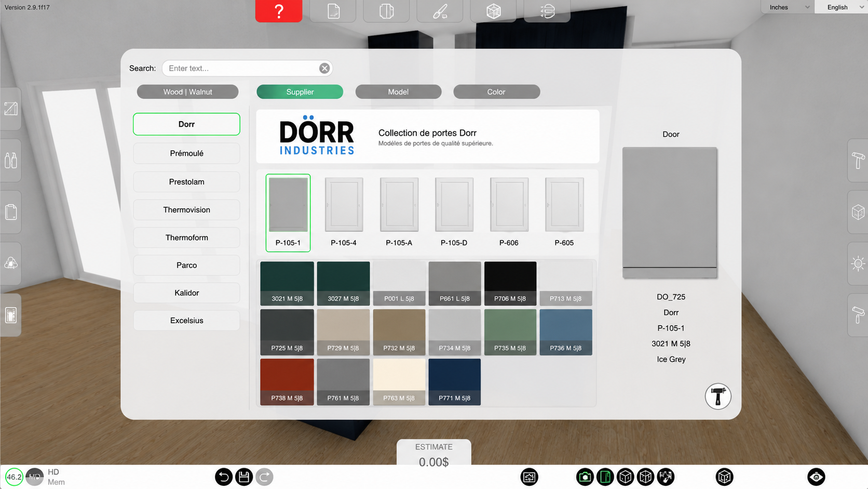Screen dimensions: 868x489
Task: Toggle the green door view icon
Action: 605,477
